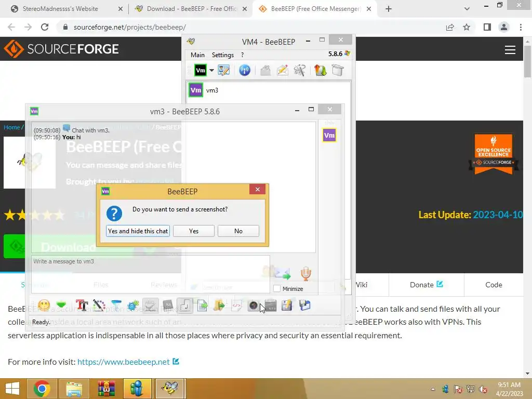
Task: Open https://www.beebeep.net link
Action: coord(124,362)
